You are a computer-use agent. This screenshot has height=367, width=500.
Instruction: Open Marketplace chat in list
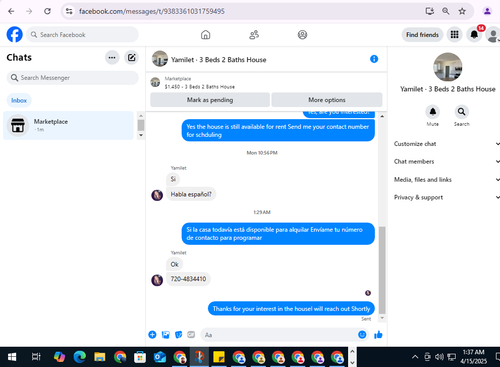click(68, 125)
